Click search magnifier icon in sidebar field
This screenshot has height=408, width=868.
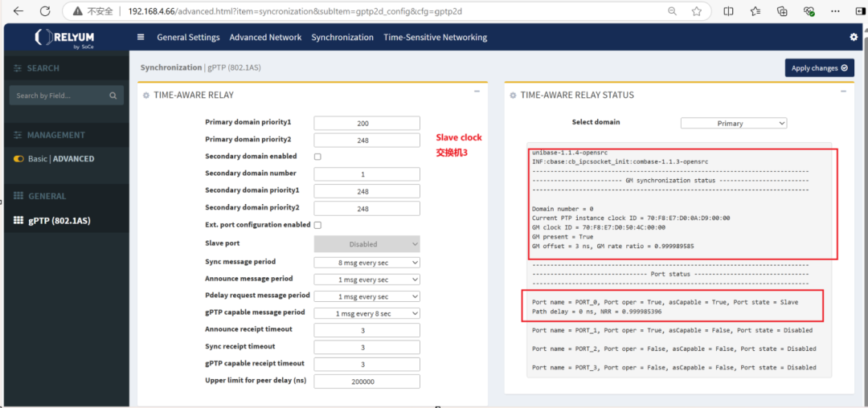113,96
